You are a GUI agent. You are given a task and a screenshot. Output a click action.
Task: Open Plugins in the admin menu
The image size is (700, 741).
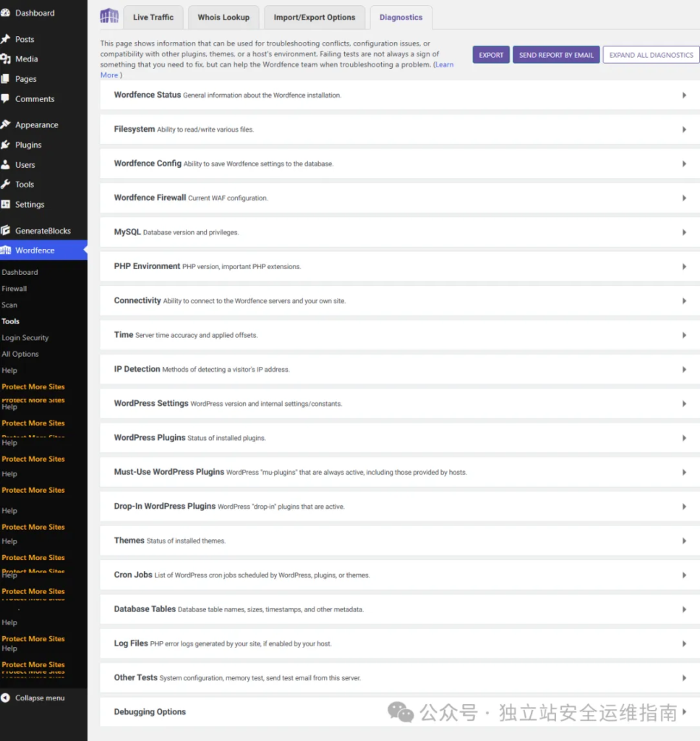coord(28,145)
